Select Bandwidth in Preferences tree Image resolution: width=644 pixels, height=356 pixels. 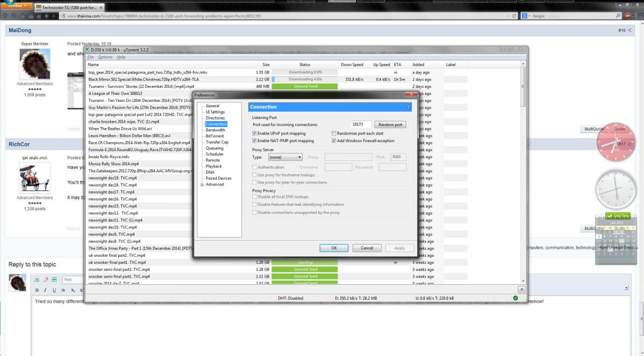coord(215,130)
